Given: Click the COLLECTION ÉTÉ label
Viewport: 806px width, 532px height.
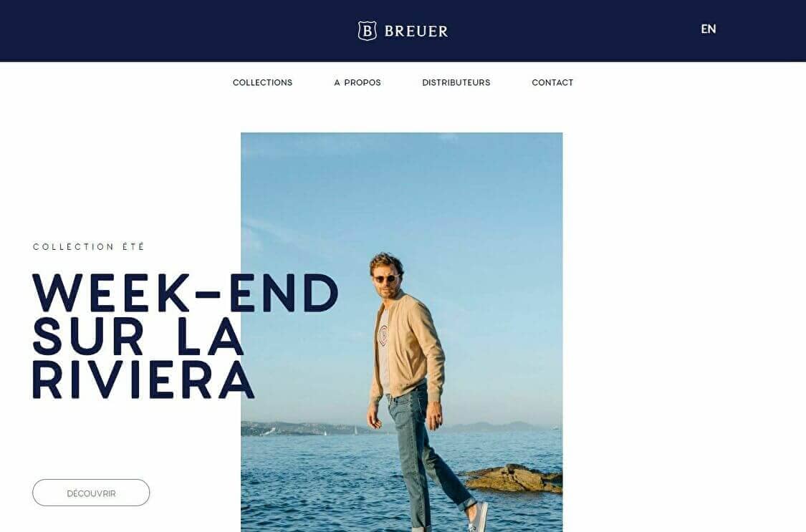Looking at the screenshot, I should pyautogui.click(x=89, y=247).
